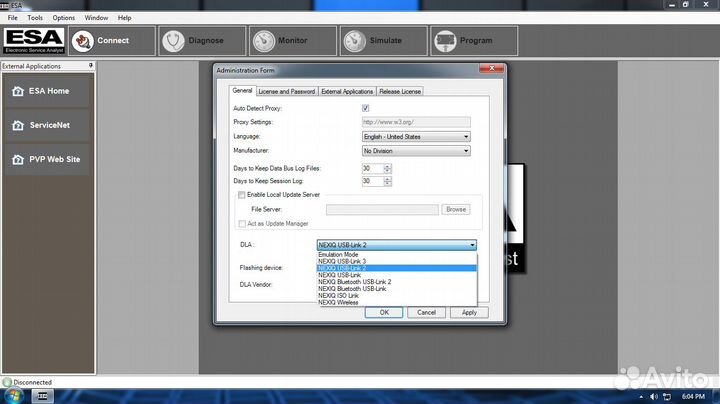The image size is (720, 404).
Task: Switch to External Applications tab
Action: (347, 91)
